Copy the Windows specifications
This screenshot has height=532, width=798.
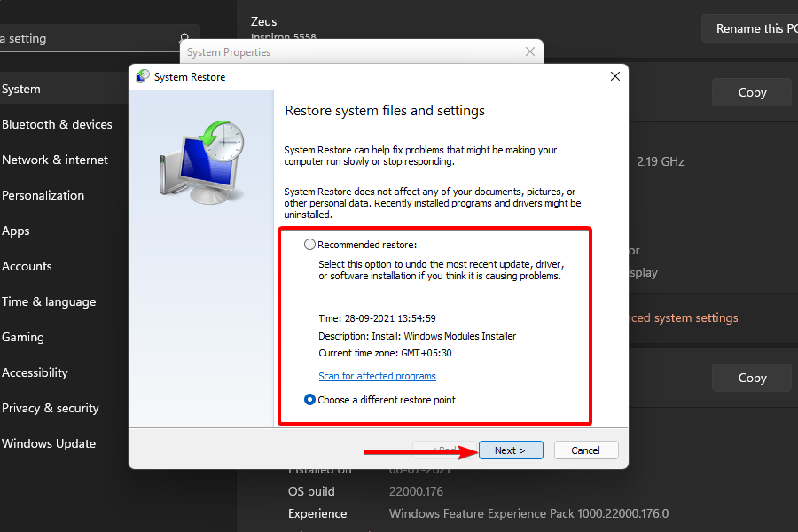click(751, 378)
